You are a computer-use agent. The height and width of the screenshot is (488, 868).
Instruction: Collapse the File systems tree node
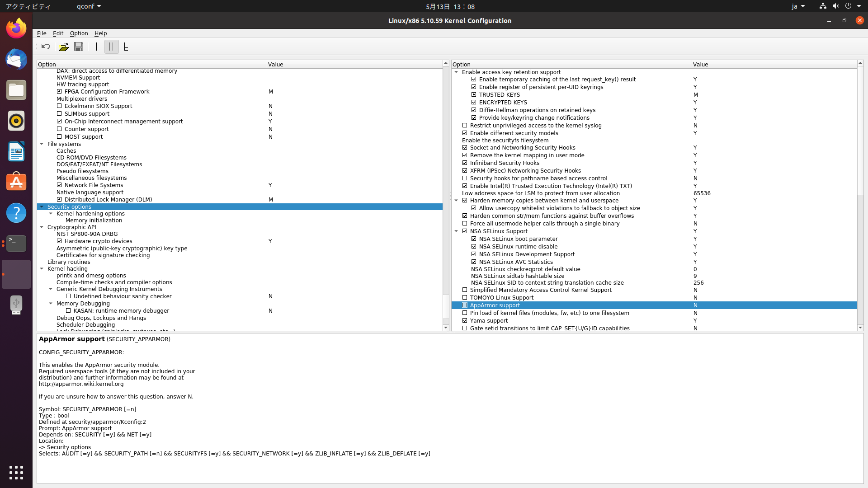(42, 144)
